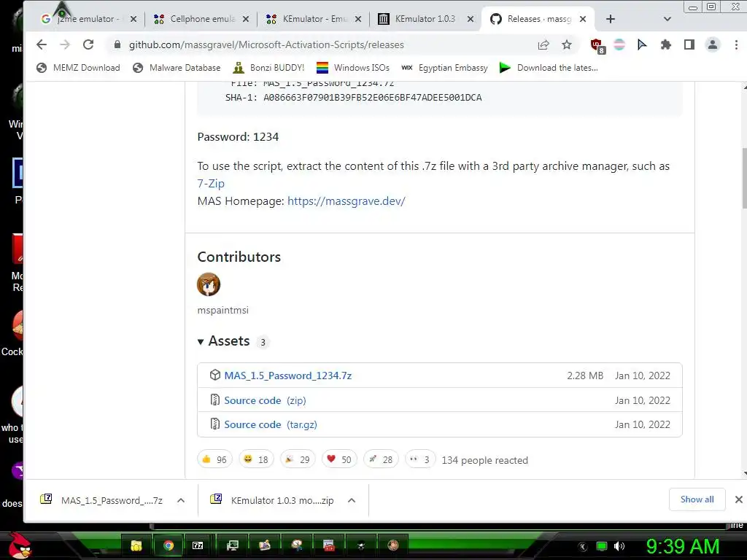The image size is (747, 560).
Task: Close the KEmulator 1.0.3 tab
Action: click(x=471, y=19)
